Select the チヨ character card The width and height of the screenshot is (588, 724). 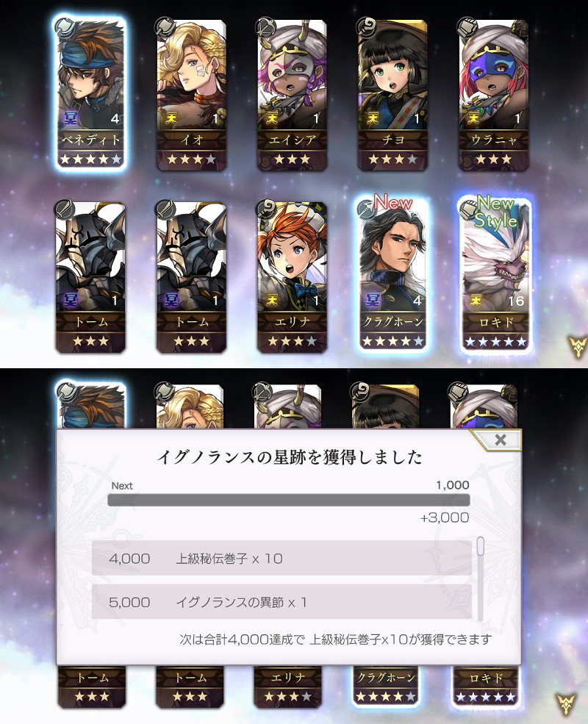[x=392, y=94]
